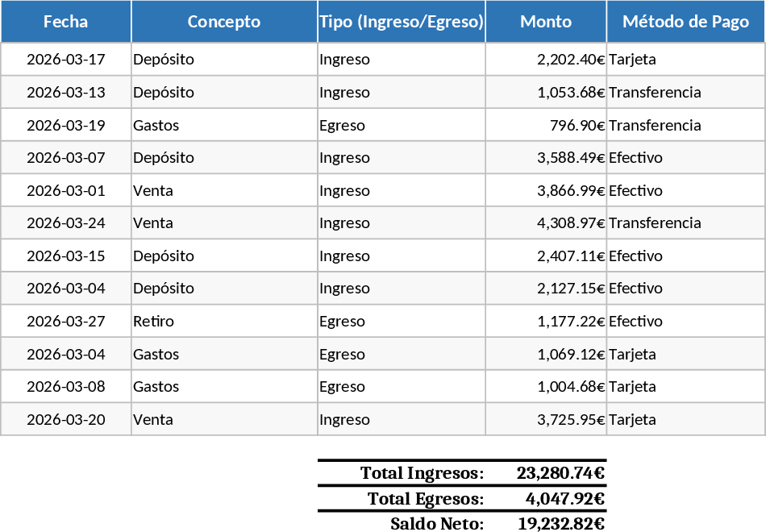This screenshot has height=532, width=766.
Task: Click the Tipo (Ingreso/Egreso) header
Action: click(x=402, y=22)
